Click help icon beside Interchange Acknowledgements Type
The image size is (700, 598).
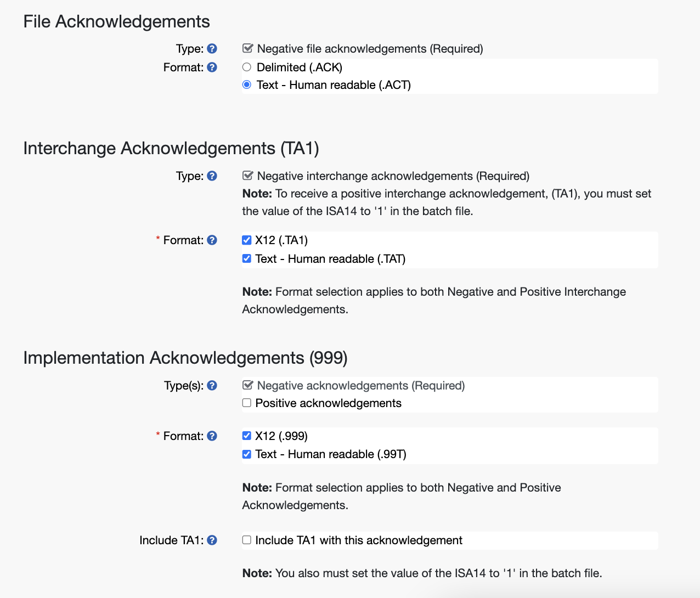(x=212, y=176)
